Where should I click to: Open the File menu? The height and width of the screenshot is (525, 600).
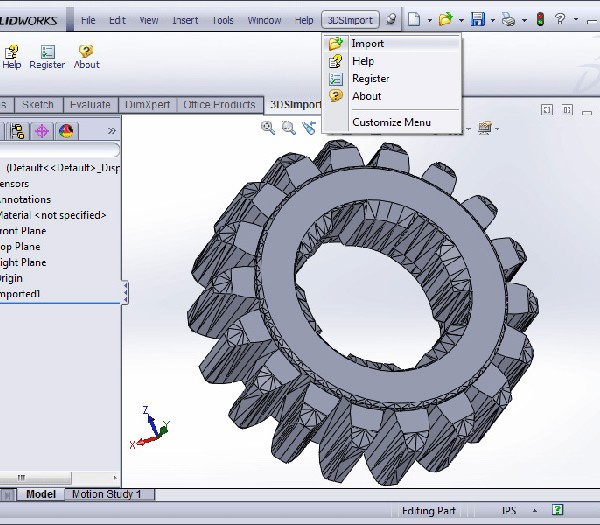(88, 20)
